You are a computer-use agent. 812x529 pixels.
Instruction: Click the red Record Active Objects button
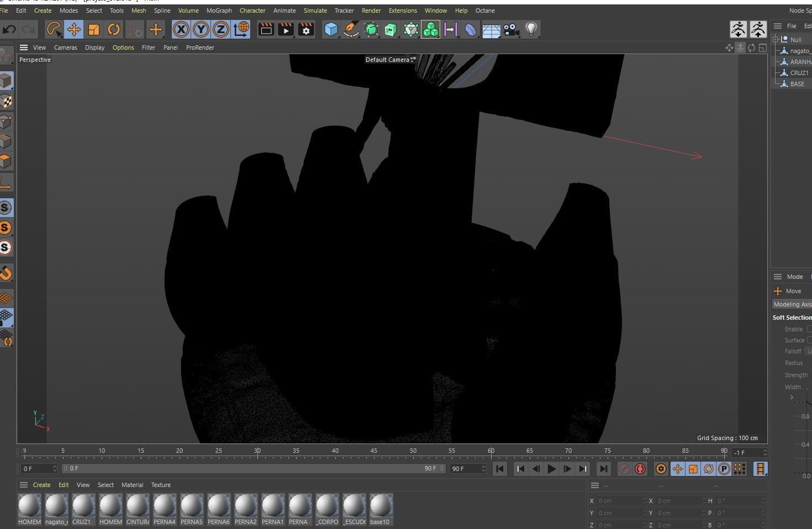(640, 469)
